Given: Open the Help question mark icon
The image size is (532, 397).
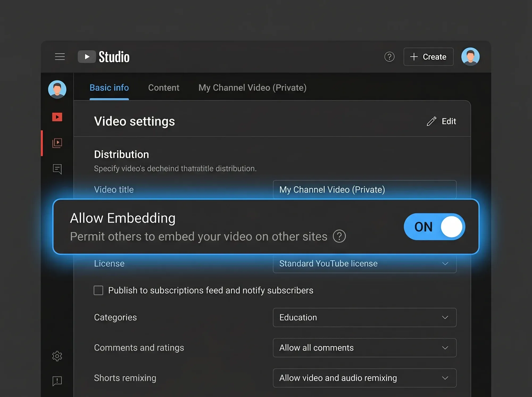Looking at the screenshot, I should (x=389, y=57).
